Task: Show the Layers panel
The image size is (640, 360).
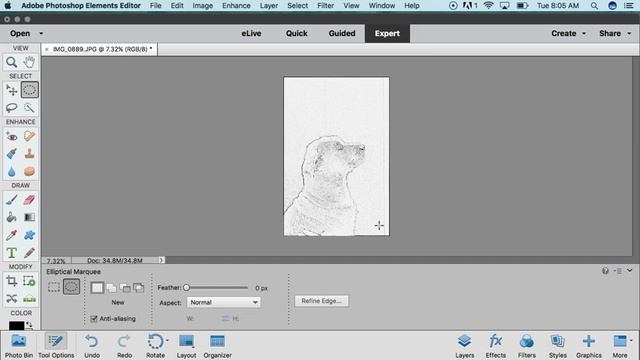Action: pyautogui.click(x=464, y=346)
